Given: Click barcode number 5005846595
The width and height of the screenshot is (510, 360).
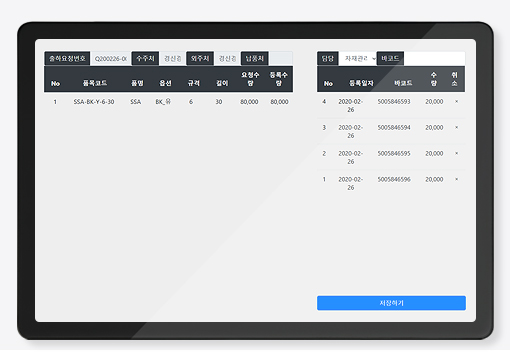Looking at the screenshot, I should pos(394,154).
